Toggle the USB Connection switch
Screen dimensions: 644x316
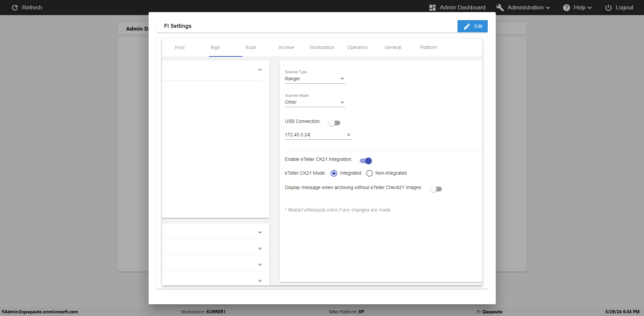(334, 123)
